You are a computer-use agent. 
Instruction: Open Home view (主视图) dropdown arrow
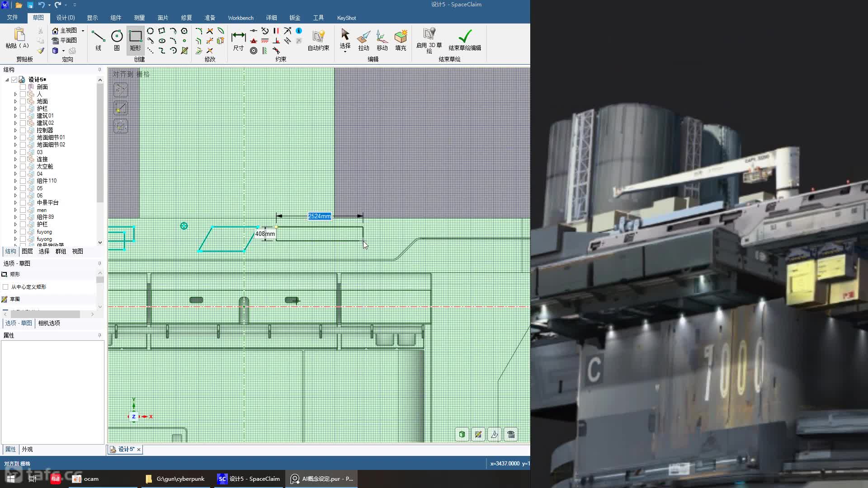coord(83,31)
